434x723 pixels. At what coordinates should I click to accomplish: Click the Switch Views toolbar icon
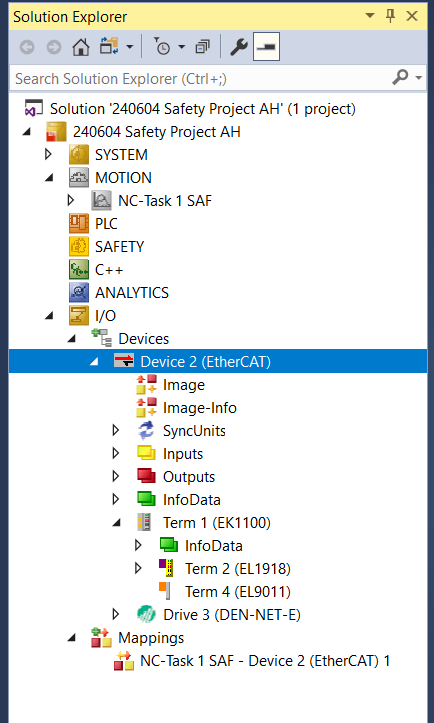coord(111,47)
